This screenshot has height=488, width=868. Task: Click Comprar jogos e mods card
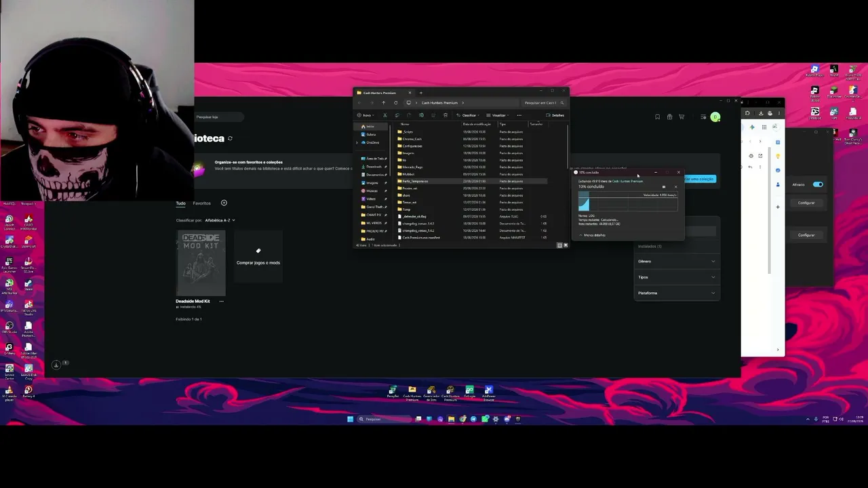[258, 256]
